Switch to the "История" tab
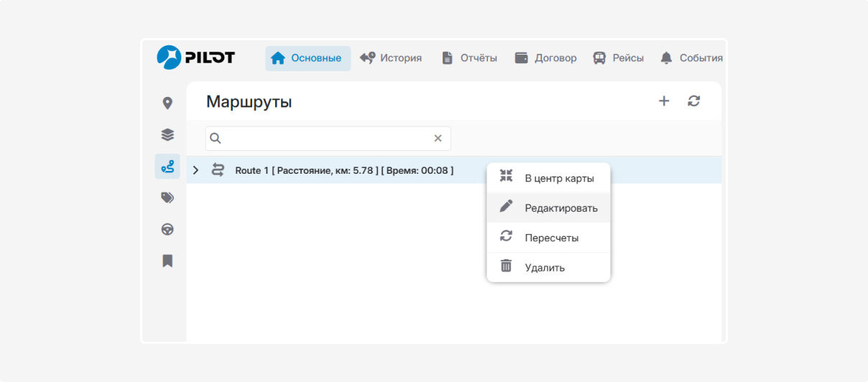Screen dimensions: 868x382 (x=391, y=58)
